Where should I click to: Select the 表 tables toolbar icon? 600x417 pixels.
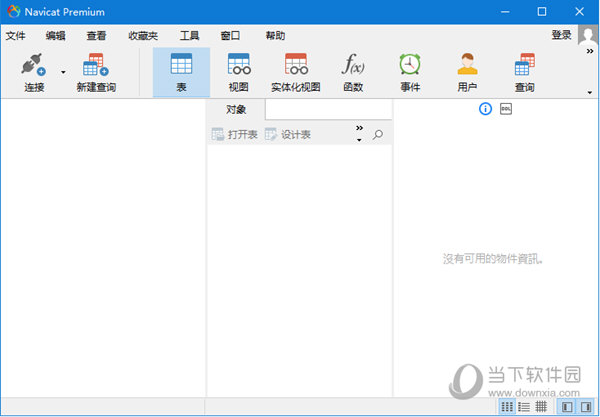[x=181, y=64]
